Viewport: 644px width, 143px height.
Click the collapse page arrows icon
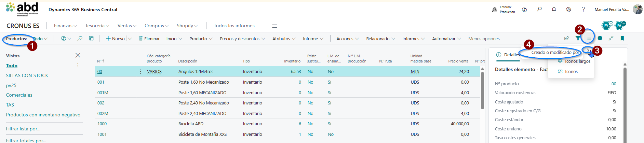point(611,38)
